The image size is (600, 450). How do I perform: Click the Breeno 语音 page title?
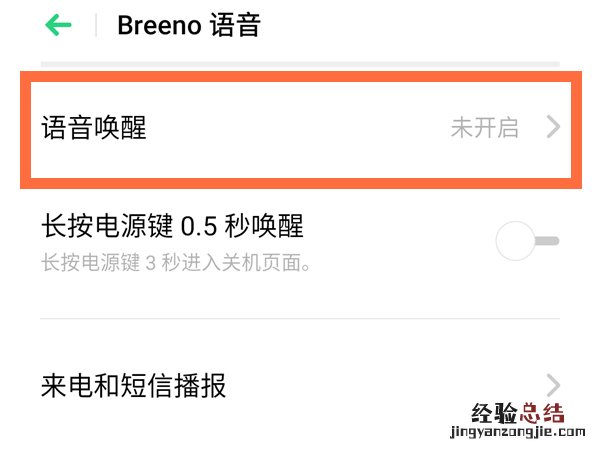pyautogui.click(x=189, y=25)
